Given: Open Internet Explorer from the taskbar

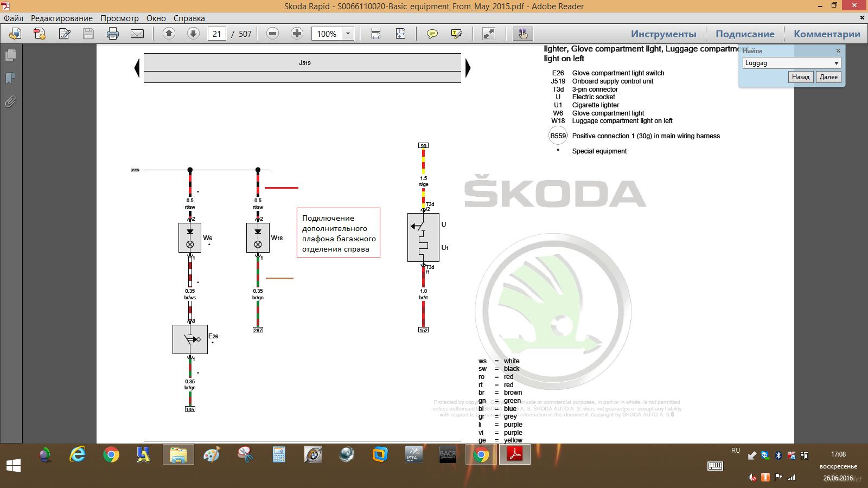Looking at the screenshot, I should [78, 454].
